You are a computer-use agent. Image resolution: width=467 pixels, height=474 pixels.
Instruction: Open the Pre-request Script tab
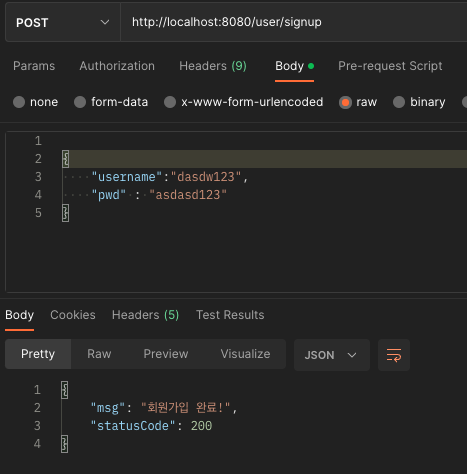pyautogui.click(x=390, y=66)
